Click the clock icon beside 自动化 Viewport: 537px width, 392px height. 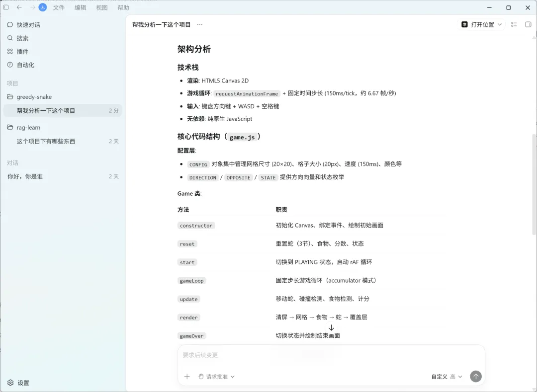10,65
